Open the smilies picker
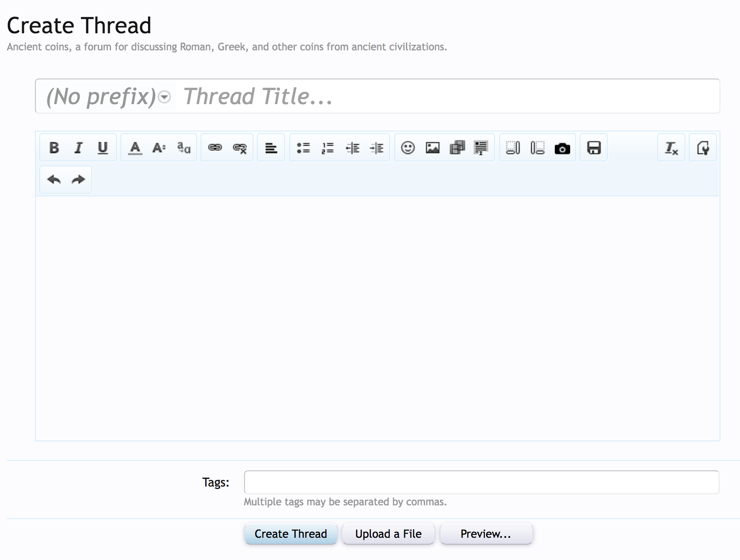The width and height of the screenshot is (740, 560). click(408, 148)
